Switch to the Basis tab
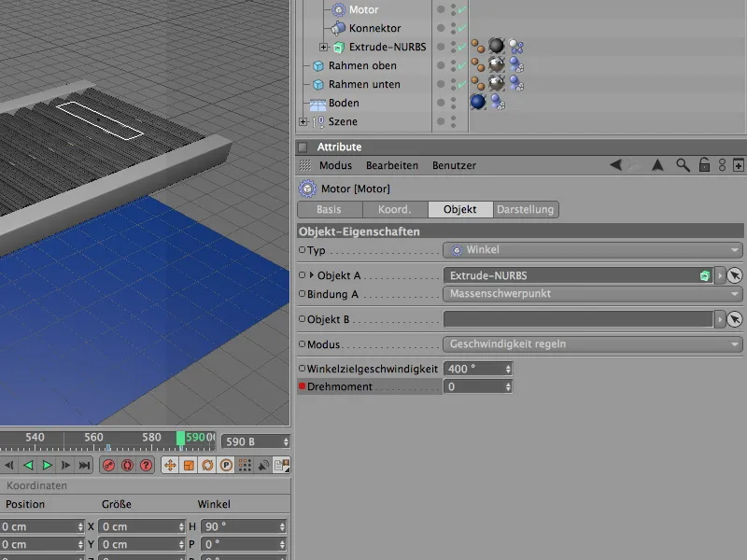 coord(330,209)
